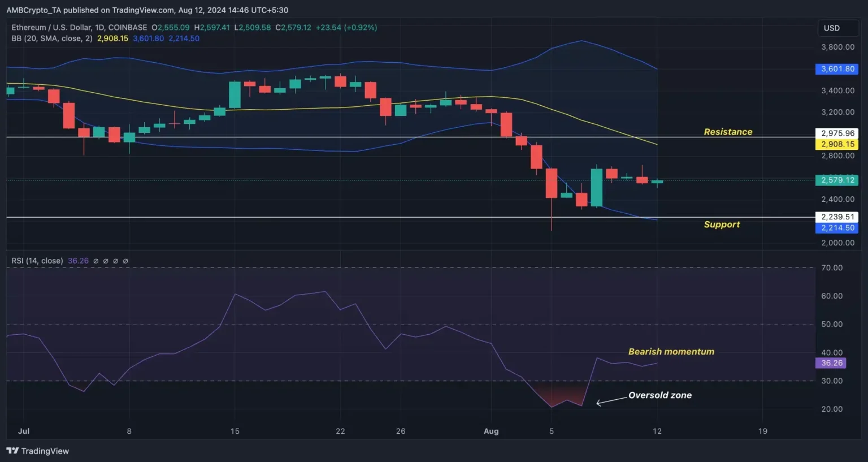Click the large green candle after Aug 5
Image resolution: width=868 pixels, height=462 pixels.
597,187
